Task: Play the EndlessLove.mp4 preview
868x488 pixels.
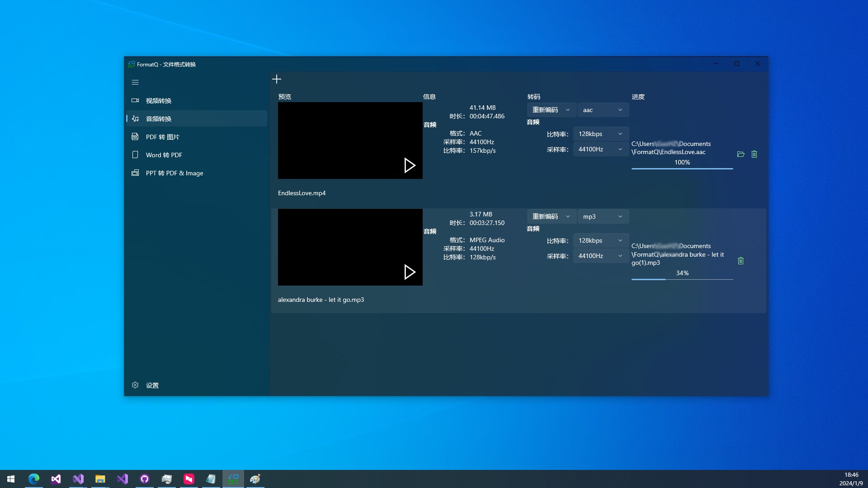Action: click(x=409, y=165)
